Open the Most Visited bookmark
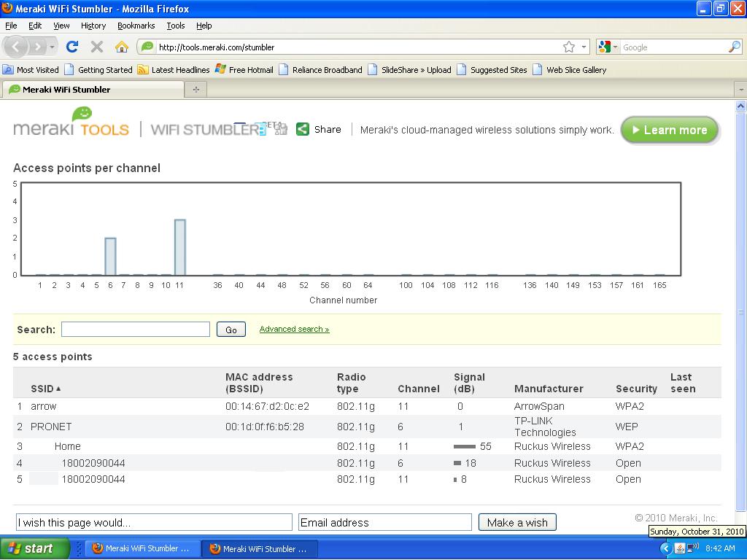This screenshot has width=747, height=560. [x=31, y=69]
